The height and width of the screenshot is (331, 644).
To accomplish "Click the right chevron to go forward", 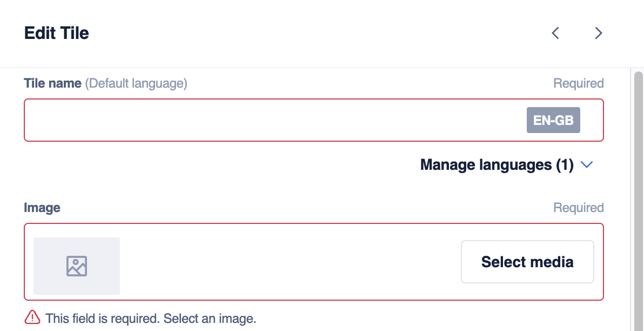I will coord(598,33).
